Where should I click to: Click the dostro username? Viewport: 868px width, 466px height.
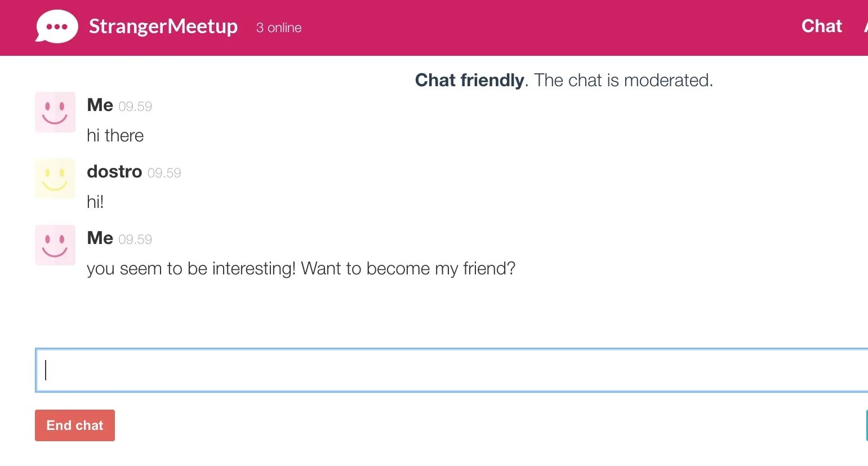coord(114,171)
